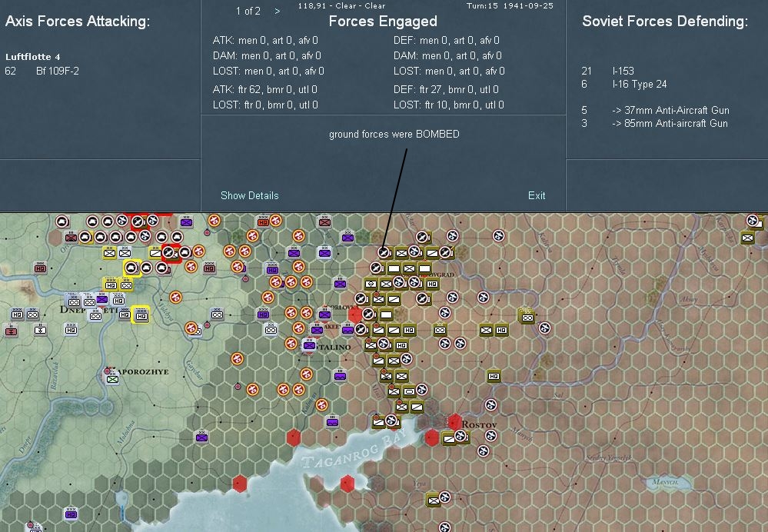Click the 'Turn:15 1941-09-25' date label

click(x=510, y=6)
